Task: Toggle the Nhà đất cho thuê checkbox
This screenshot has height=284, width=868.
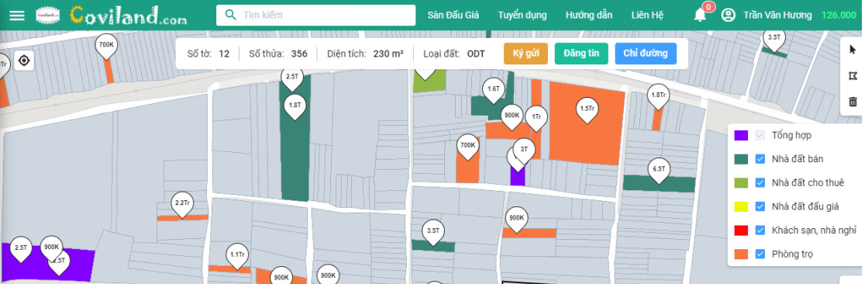Action: click(760, 182)
